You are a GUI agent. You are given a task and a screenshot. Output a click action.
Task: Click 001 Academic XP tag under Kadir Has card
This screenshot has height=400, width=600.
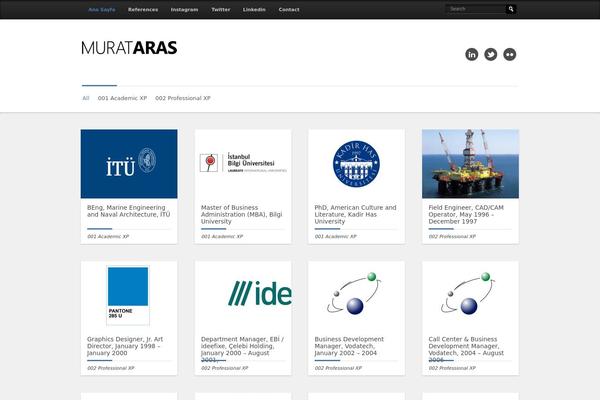tap(336, 237)
